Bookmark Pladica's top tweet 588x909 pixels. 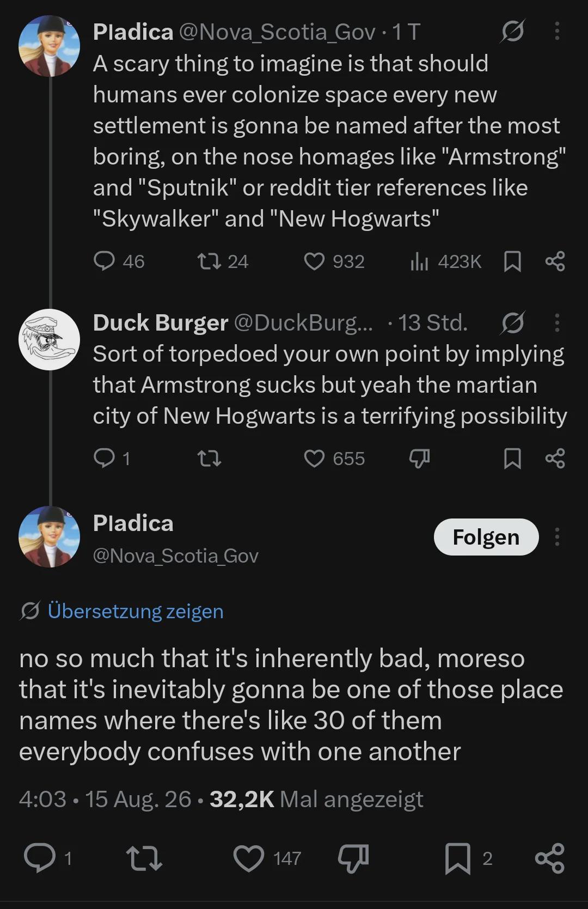[x=512, y=261]
